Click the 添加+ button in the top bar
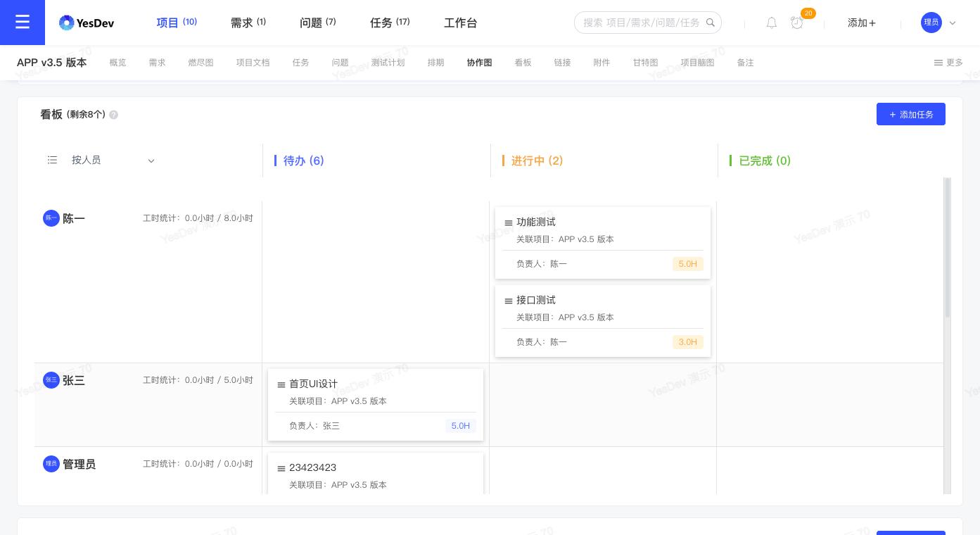The width and height of the screenshot is (980, 535). coord(861,23)
